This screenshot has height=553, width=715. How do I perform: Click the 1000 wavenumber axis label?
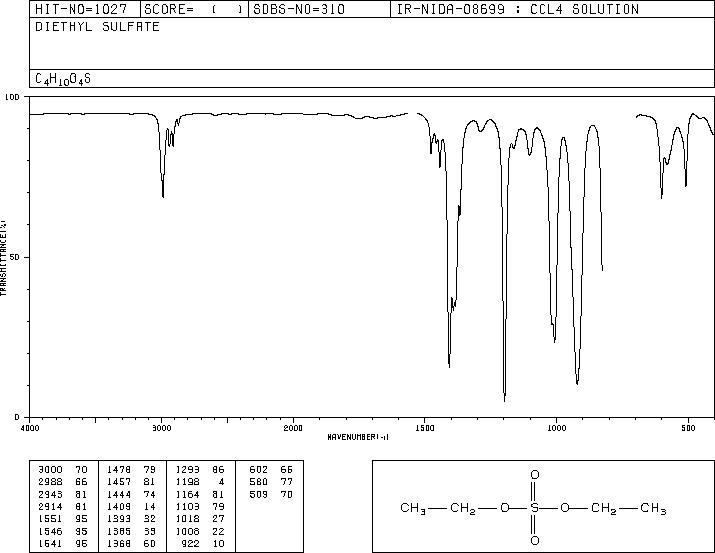(x=556, y=428)
